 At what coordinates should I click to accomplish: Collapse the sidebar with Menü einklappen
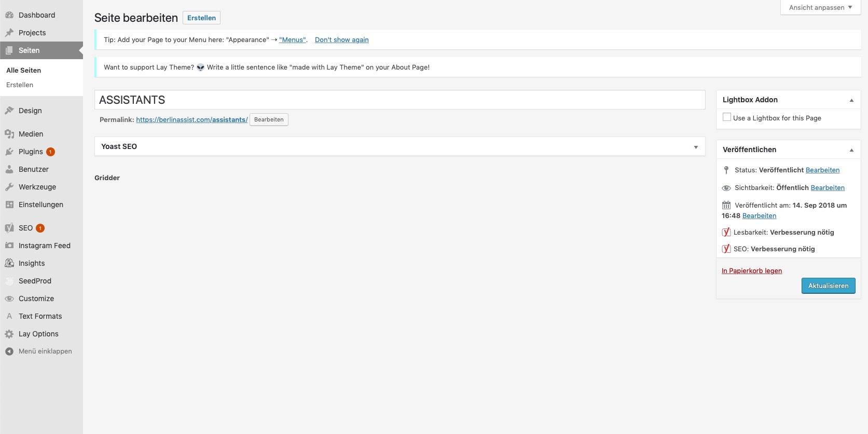click(39, 351)
